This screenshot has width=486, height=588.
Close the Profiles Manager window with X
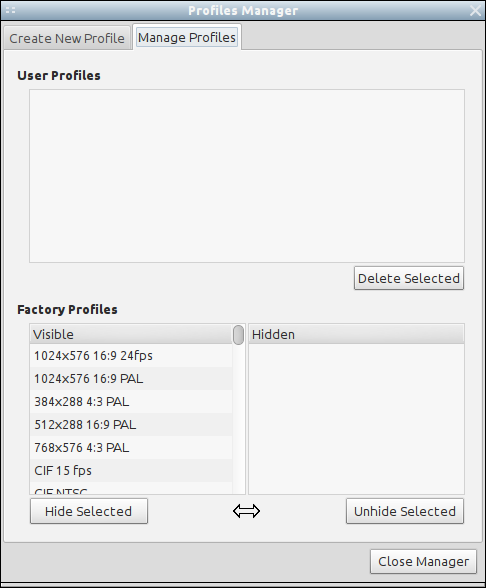click(x=476, y=10)
